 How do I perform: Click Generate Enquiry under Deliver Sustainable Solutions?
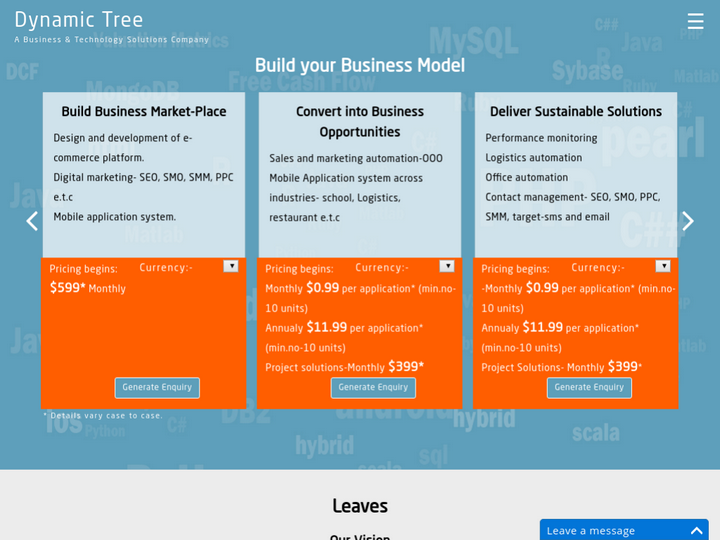click(589, 387)
